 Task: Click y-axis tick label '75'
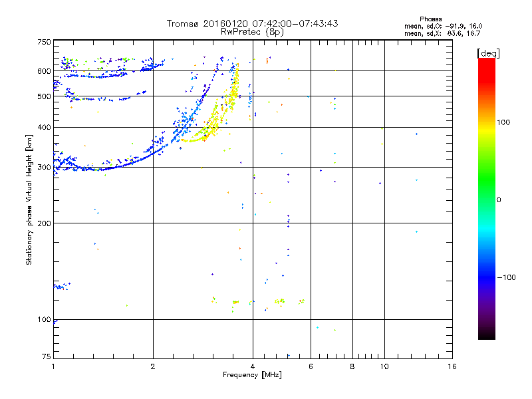point(47,356)
